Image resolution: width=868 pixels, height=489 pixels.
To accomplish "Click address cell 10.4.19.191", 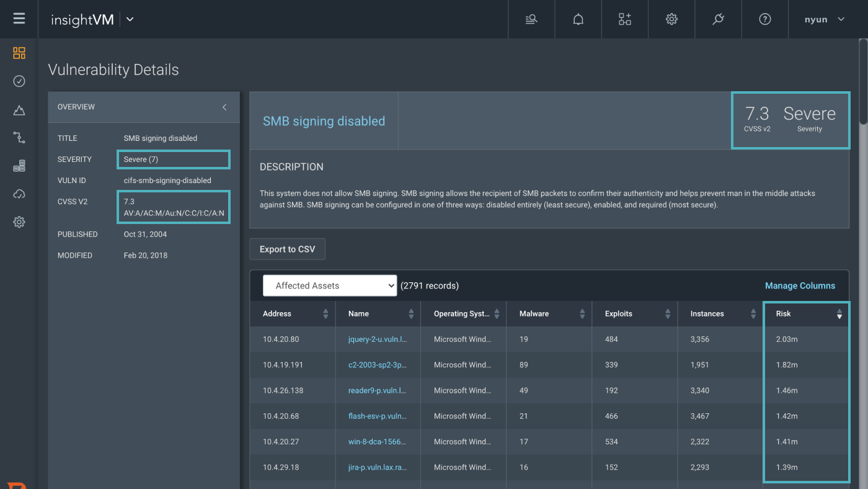I will [283, 365].
